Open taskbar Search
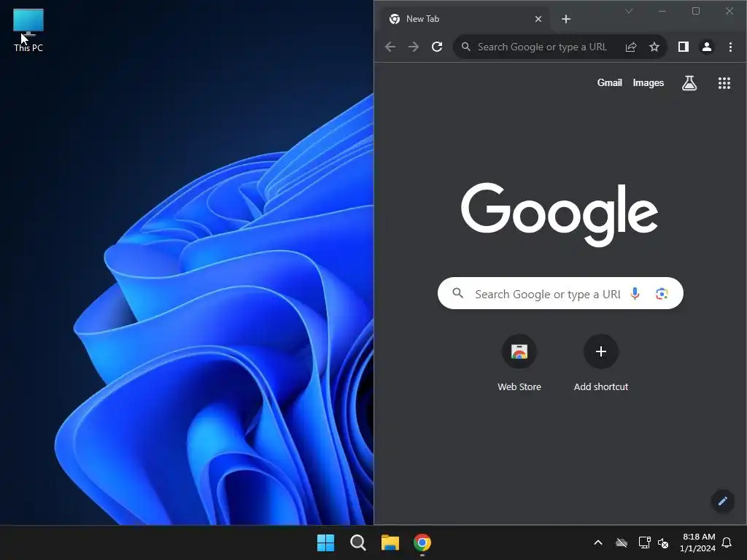Image resolution: width=747 pixels, height=560 pixels. (x=357, y=542)
